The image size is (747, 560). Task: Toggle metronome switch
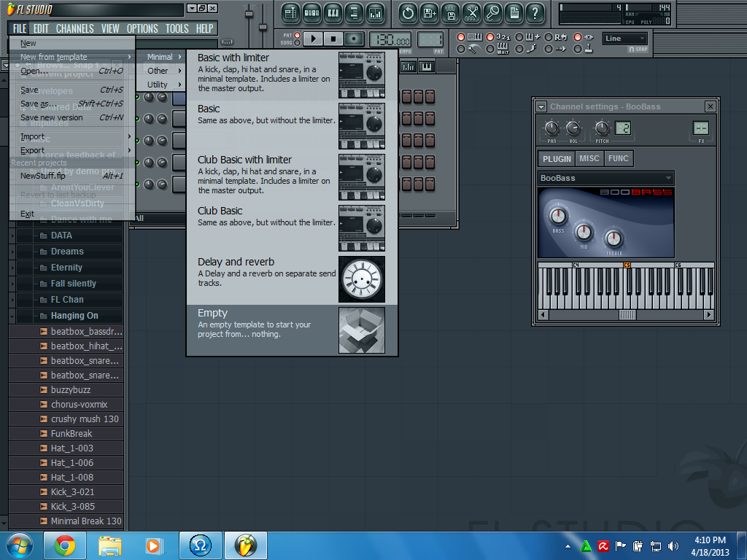click(x=461, y=49)
